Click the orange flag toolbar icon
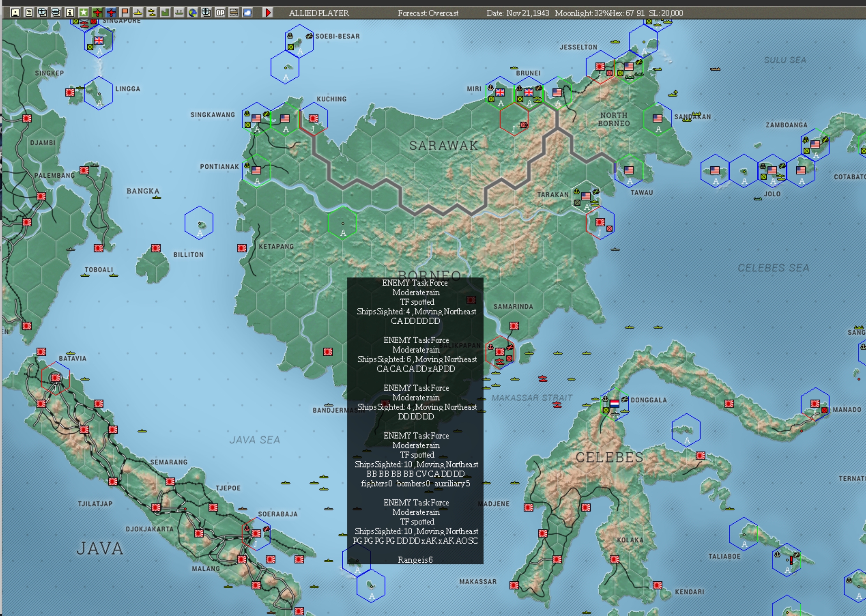The width and height of the screenshot is (866, 616). tap(124, 12)
